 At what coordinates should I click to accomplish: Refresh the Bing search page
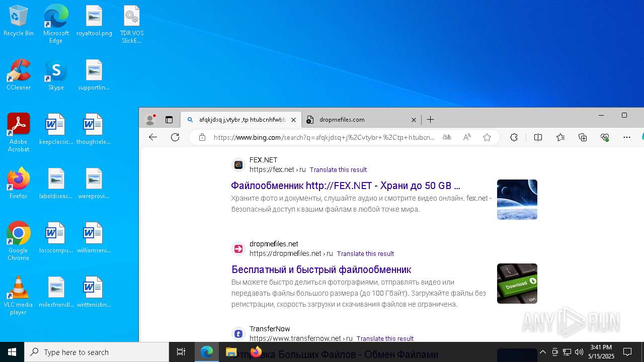click(175, 137)
